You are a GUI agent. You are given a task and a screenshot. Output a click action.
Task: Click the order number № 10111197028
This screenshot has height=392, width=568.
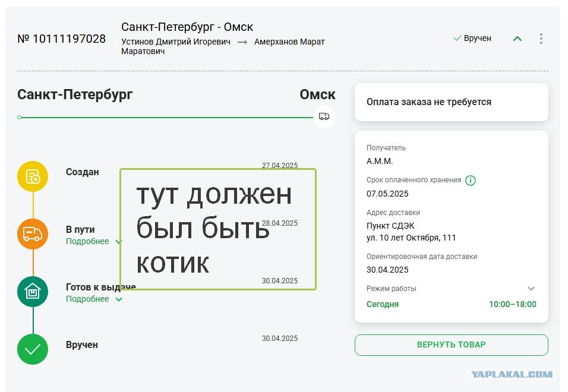62,39
